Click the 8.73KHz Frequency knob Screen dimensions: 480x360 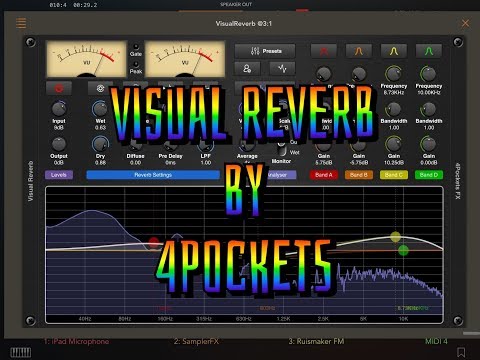(394, 74)
